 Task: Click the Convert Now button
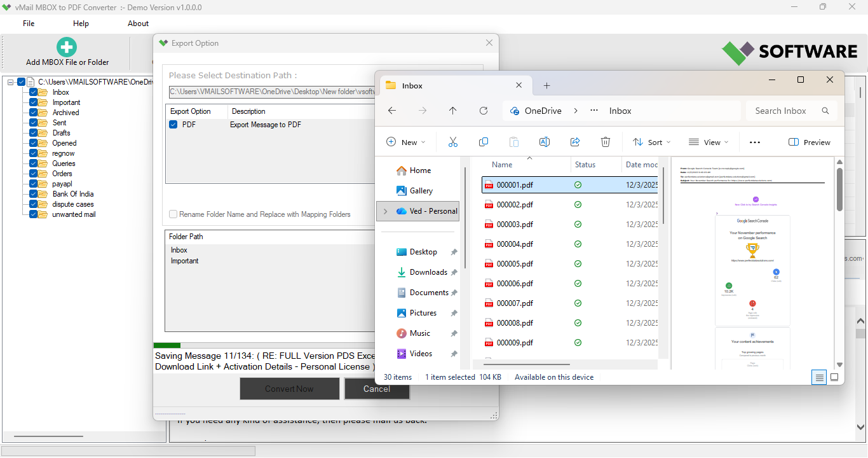coord(289,388)
